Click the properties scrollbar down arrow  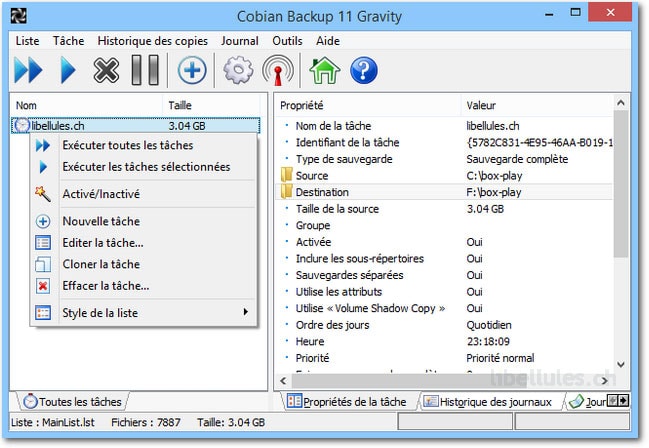[x=620, y=365]
